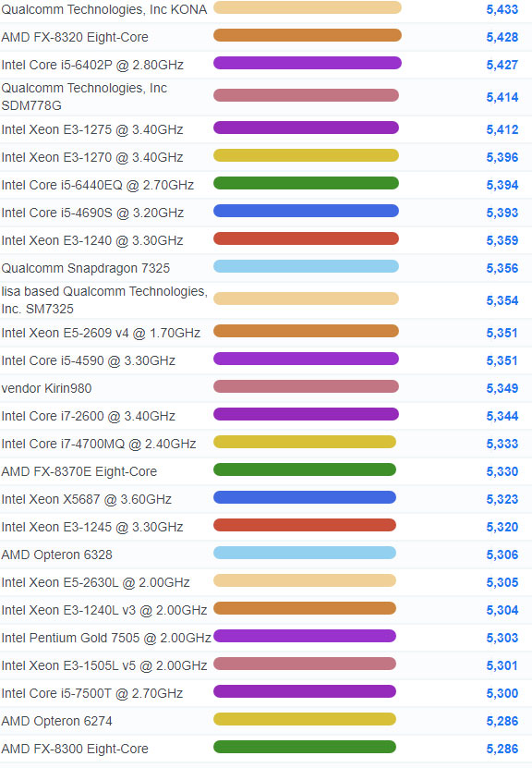The image size is (532, 768).
Task: Click Intel Core i7-2600 @ 3.40GHz
Action: point(89,416)
